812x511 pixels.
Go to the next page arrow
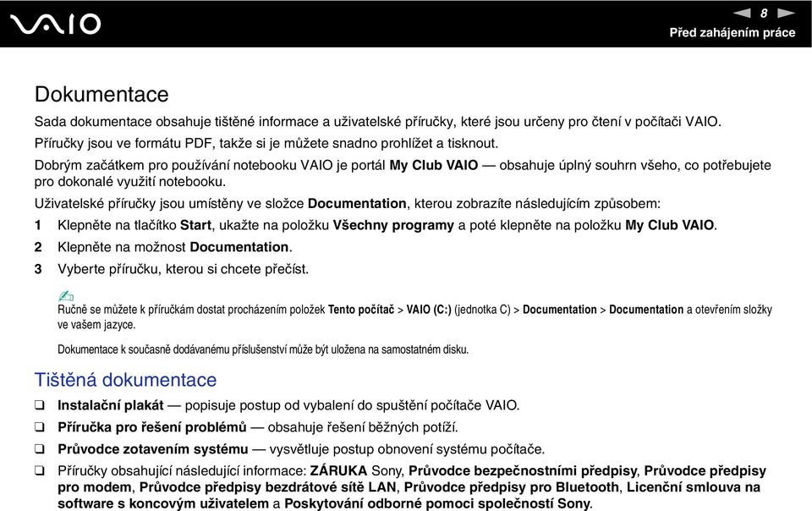click(x=786, y=13)
